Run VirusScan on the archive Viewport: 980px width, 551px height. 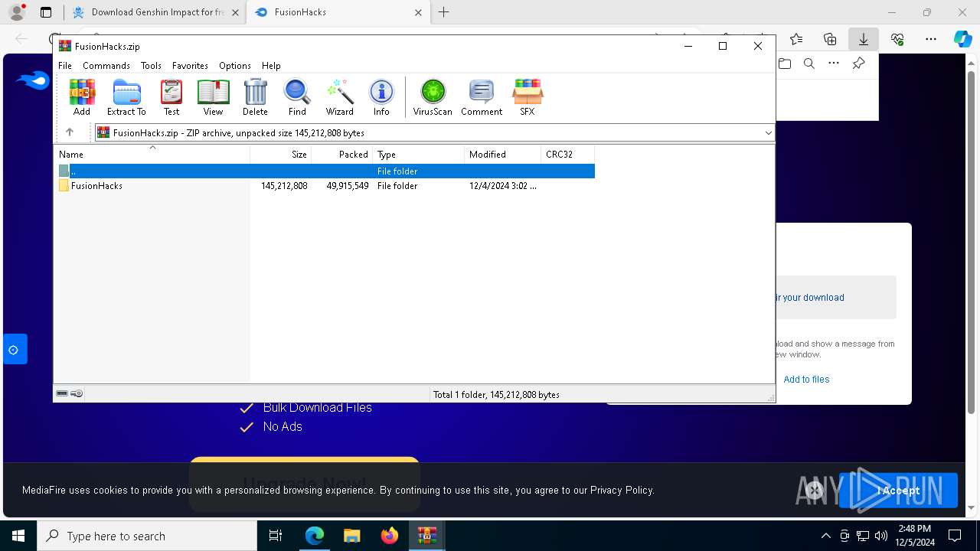(x=433, y=97)
